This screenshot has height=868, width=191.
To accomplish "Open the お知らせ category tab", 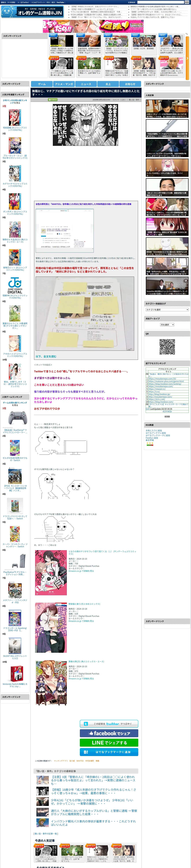I will click(x=130, y=84).
